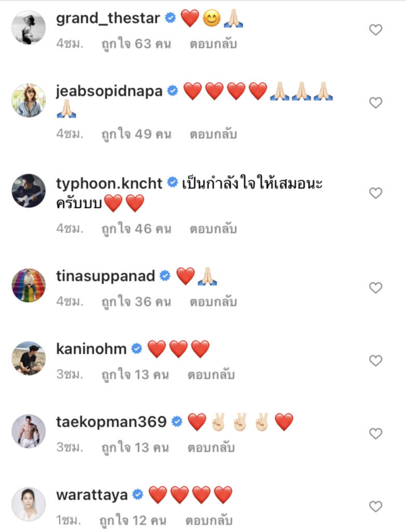Reply to grand_thestar via ตอบกลับ

[213, 44]
